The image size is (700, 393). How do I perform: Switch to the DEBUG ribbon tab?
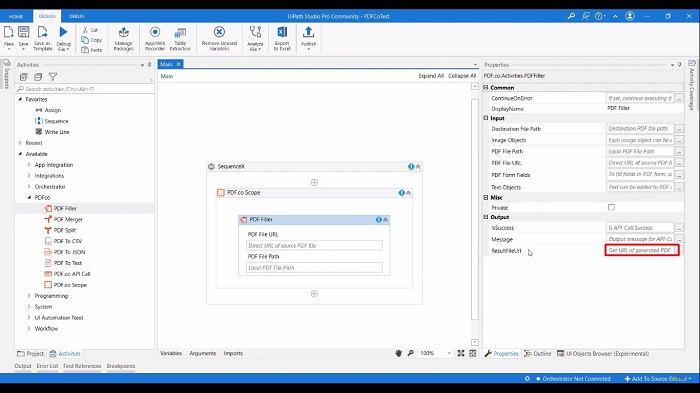click(76, 16)
